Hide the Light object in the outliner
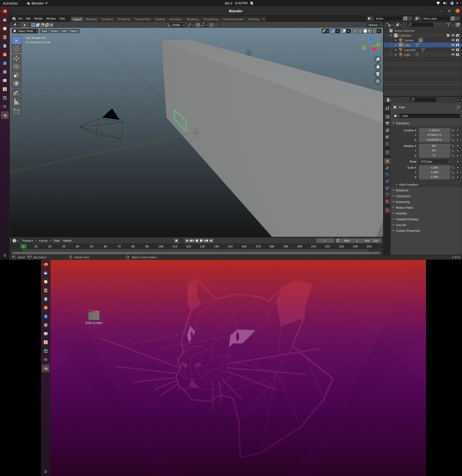This screenshot has height=476, width=462. pyautogui.click(x=453, y=54)
